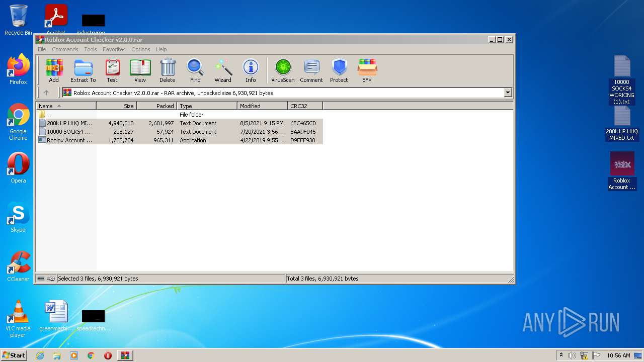The width and height of the screenshot is (644, 362).
Task: Open the Favorites menu
Action: click(114, 49)
